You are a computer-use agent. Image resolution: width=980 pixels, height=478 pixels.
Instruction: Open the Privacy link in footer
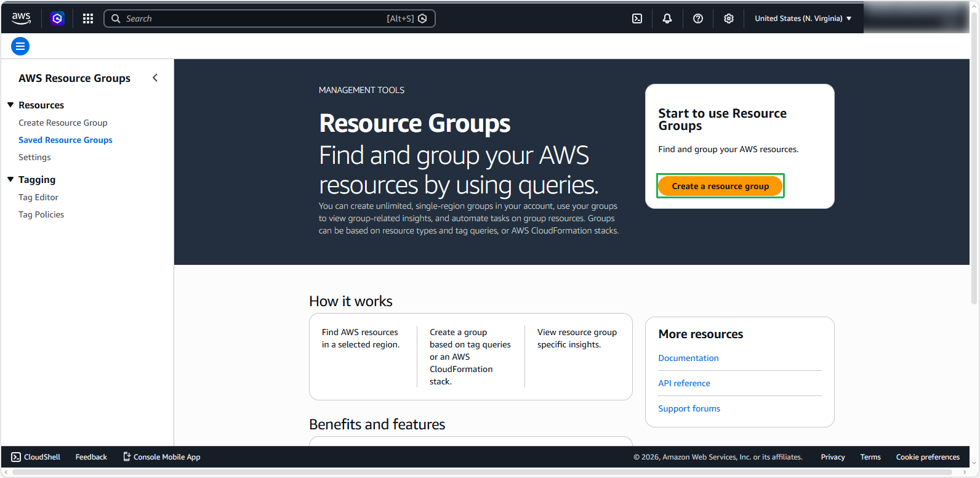(x=832, y=457)
